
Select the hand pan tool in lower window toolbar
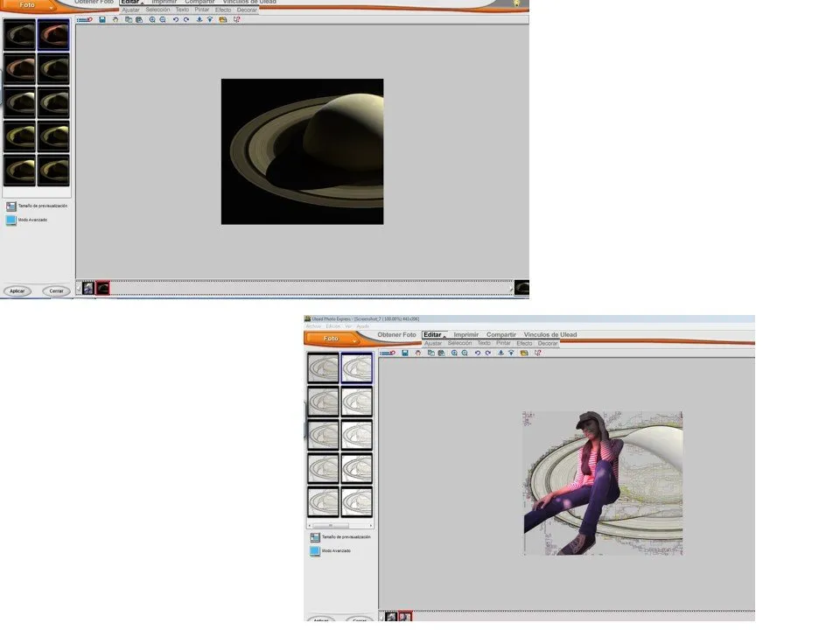418,353
